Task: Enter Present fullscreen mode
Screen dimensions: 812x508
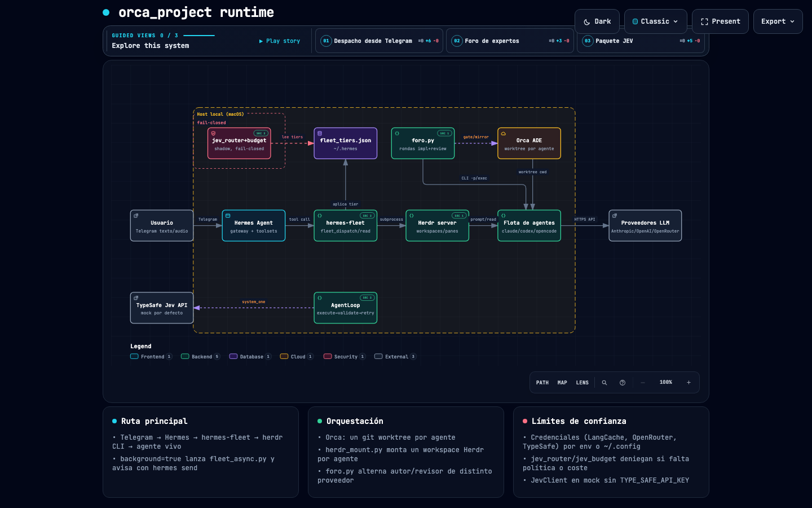Action: [721, 21]
